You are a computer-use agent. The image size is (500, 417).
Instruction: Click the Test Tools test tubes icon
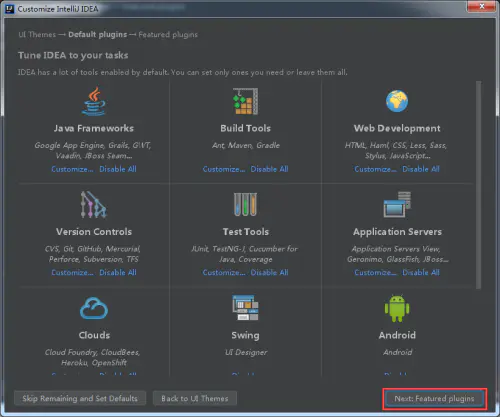(x=245, y=204)
